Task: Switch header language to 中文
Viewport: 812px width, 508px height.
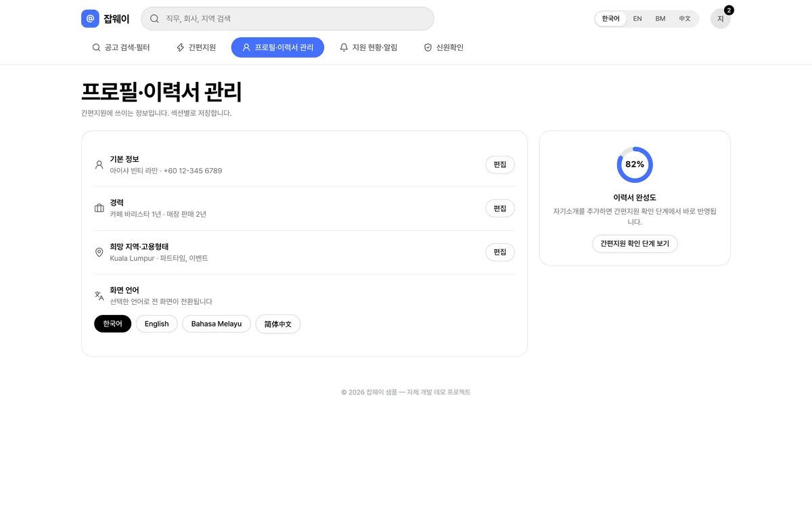Action: [685, 19]
